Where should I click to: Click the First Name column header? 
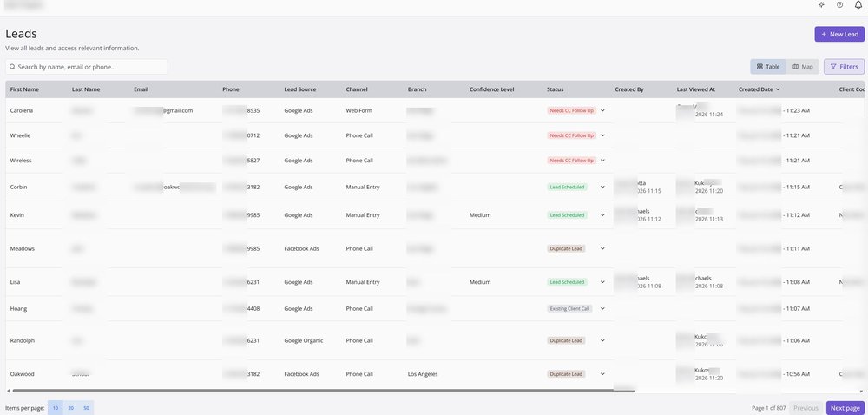point(24,89)
